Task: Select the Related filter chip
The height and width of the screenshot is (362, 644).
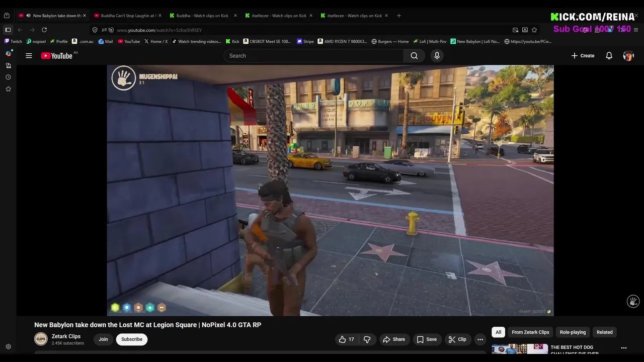Action: (x=604, y=332)
